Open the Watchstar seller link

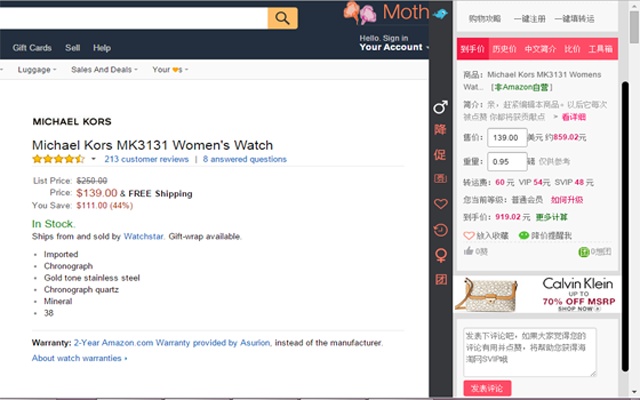143,236
